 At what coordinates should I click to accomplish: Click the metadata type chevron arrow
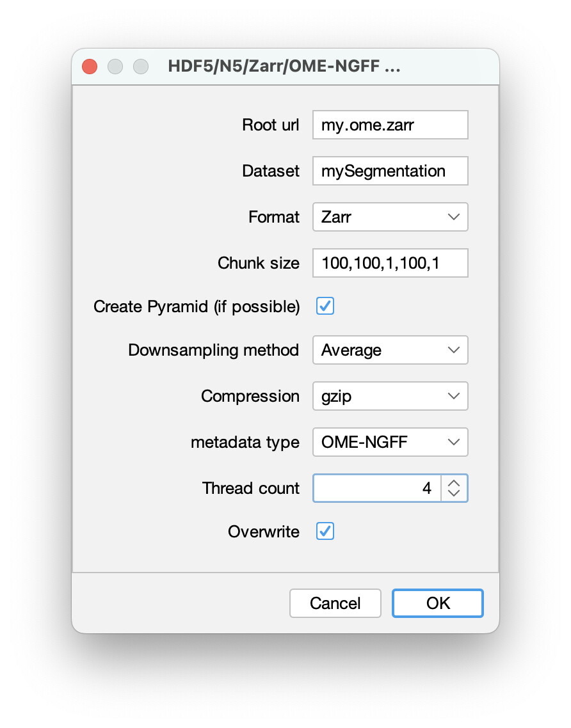click(453, 442)
